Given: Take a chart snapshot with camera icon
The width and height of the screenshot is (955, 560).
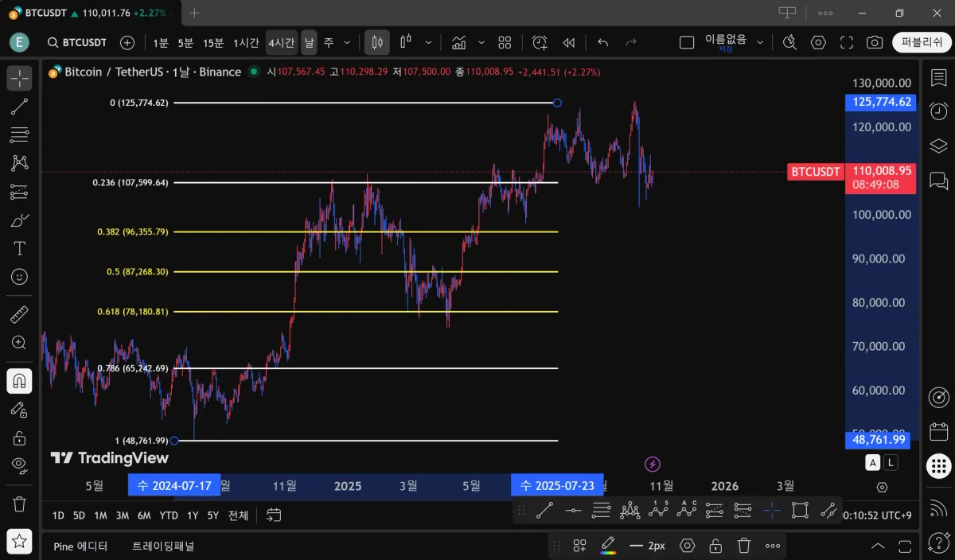Looking at the screenshot, I should [x=874, y=42].
